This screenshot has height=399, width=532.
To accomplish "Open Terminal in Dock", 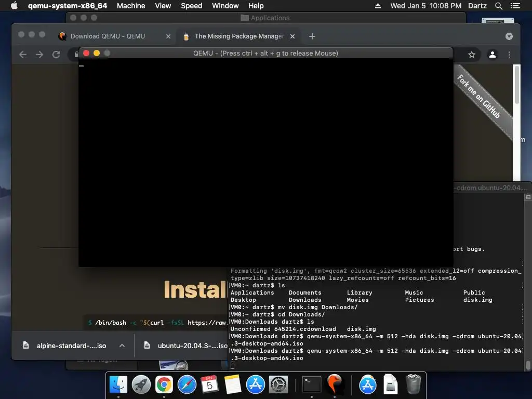I will coord(312,384).
